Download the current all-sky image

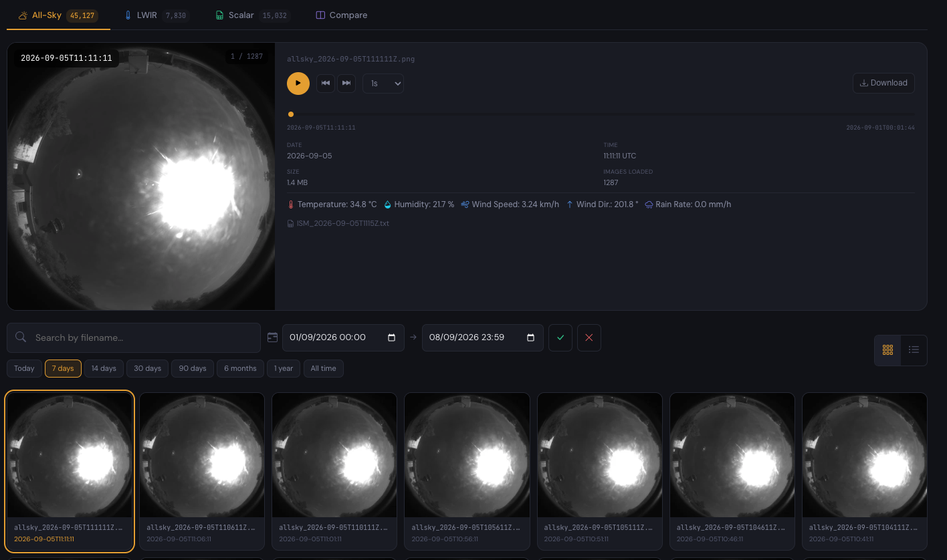[883, 83]
